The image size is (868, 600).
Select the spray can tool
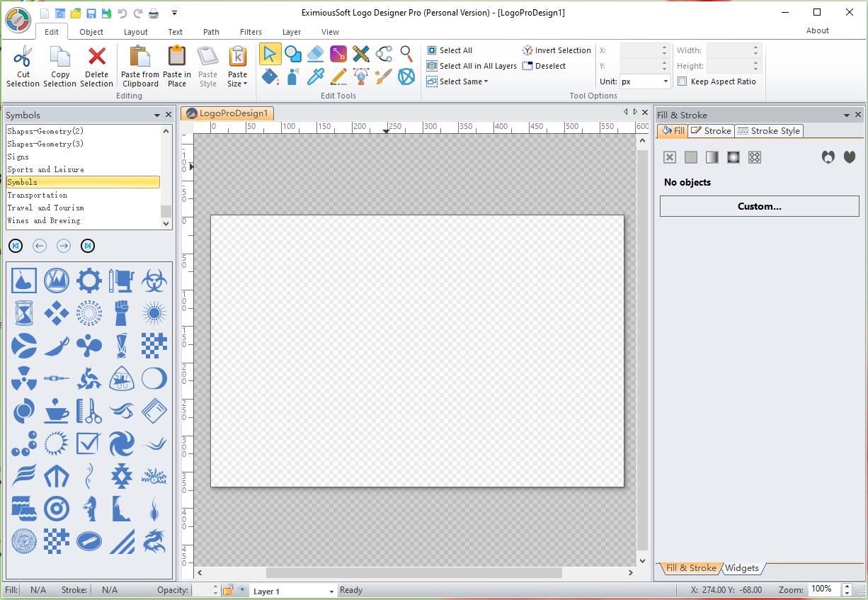pyautogui.click(x=292, y=77)
